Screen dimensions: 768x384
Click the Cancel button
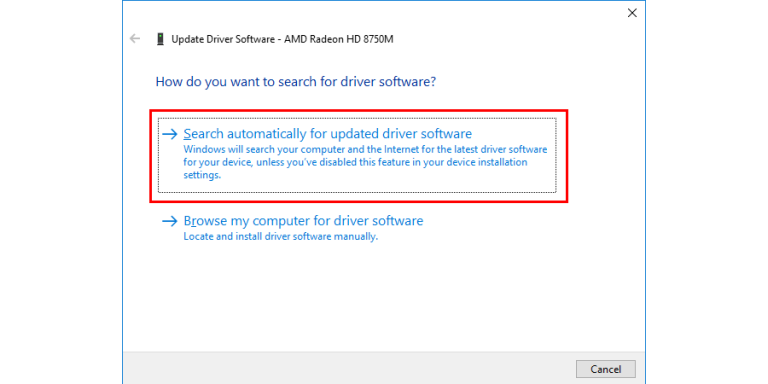605,369
